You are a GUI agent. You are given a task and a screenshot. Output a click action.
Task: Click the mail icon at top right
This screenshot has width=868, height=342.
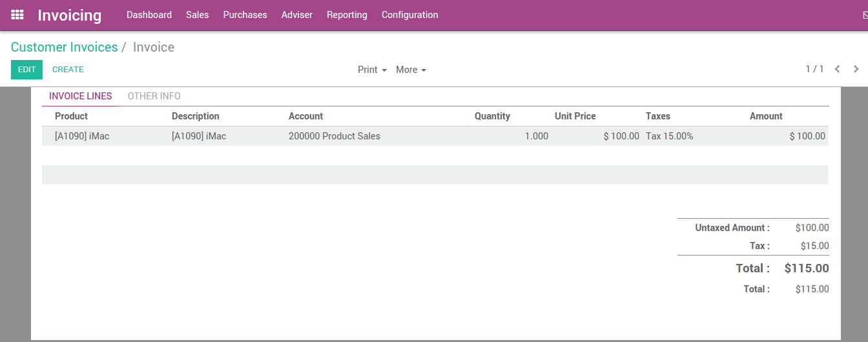865,15
